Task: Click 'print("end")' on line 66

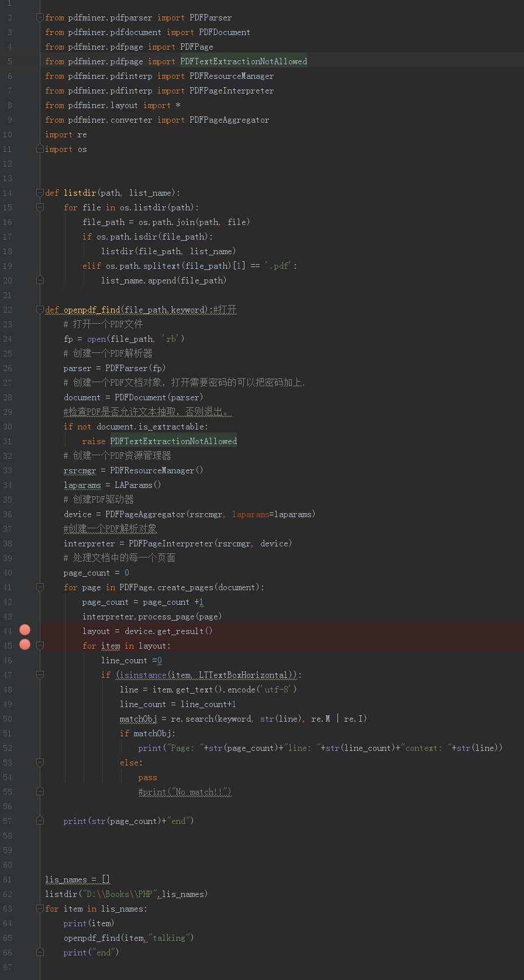Action: 91,953
